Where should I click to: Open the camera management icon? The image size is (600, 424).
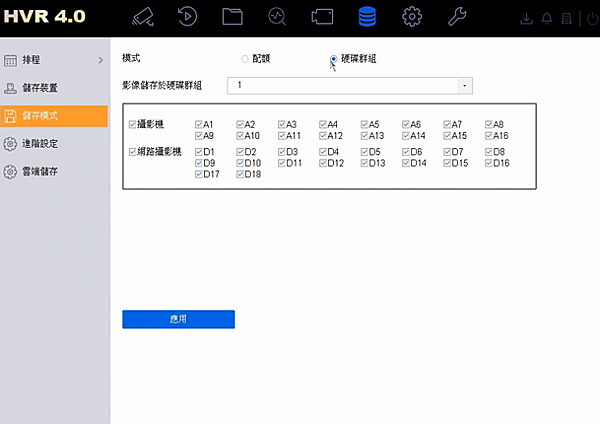pos(322,17)
